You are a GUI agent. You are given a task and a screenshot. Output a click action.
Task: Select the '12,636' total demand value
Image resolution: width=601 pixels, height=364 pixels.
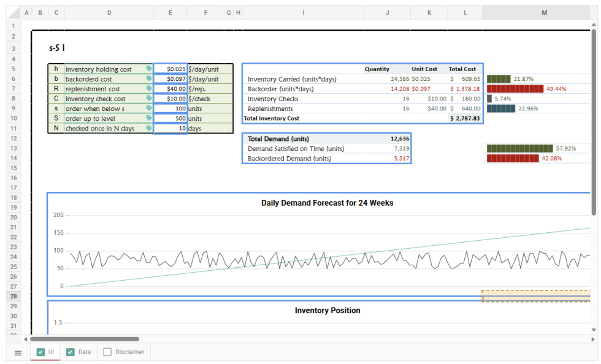400,138
